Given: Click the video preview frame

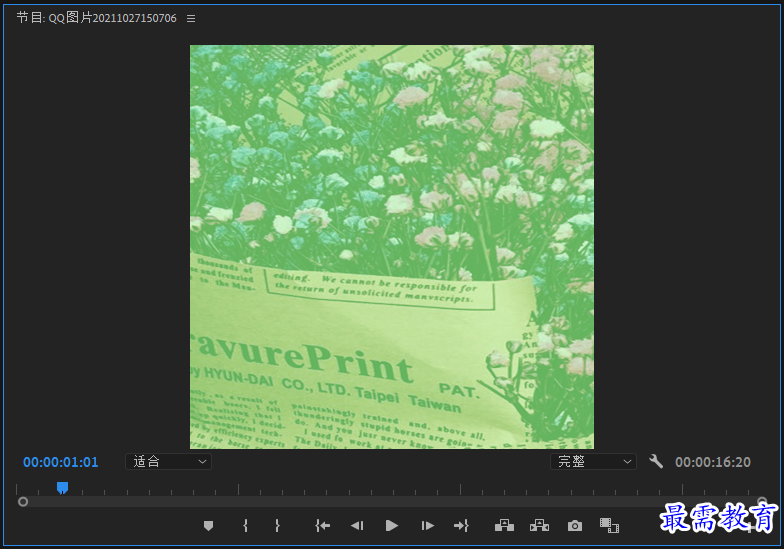Looking at the screenshot, I should click(392, 247).
